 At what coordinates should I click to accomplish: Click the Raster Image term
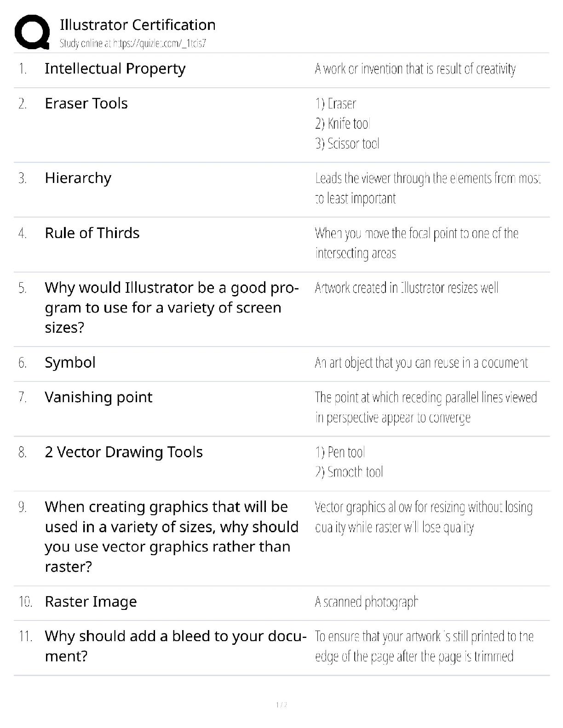pyautogui.click(x=91, y=602)
